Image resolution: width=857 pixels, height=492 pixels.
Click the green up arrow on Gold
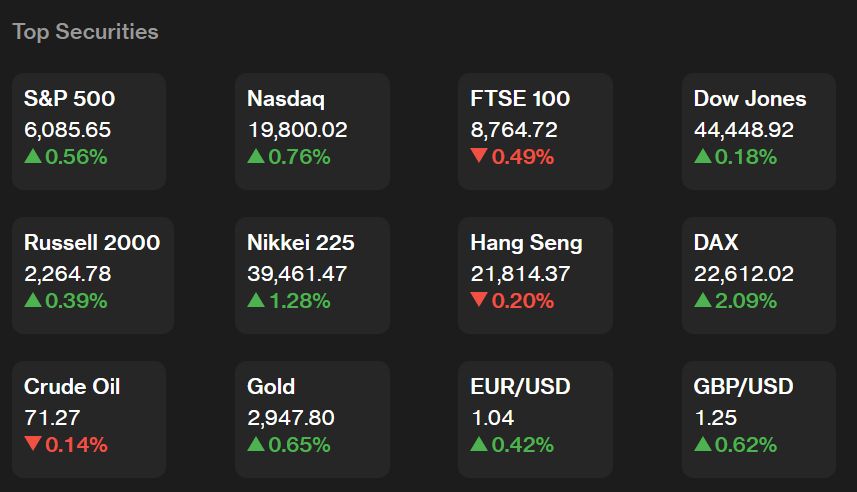(256, 443)
